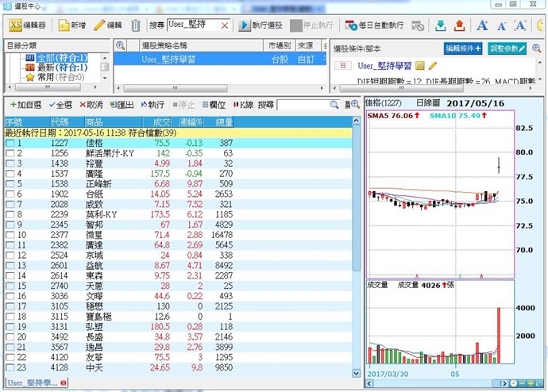The image size is (548, 392).
Task: Expand the User_堅持學習 script tree node
Action: tap(342, 66)
